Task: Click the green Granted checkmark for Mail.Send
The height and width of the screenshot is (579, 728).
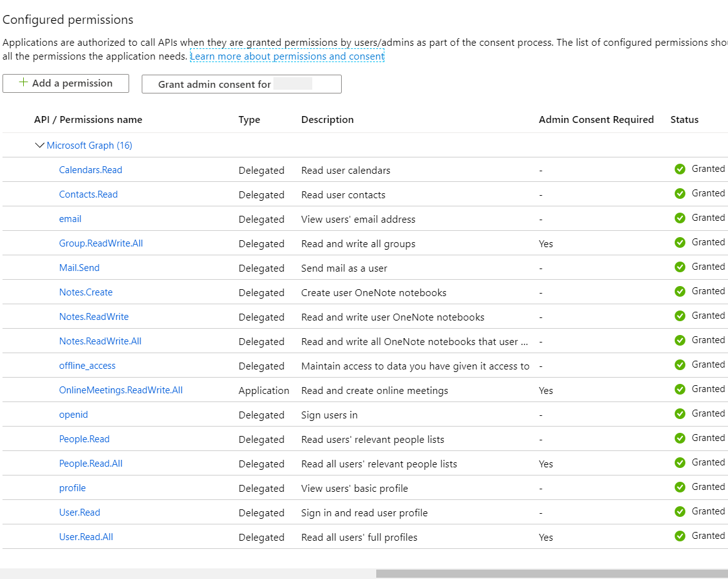Action: tap(680, 267)
